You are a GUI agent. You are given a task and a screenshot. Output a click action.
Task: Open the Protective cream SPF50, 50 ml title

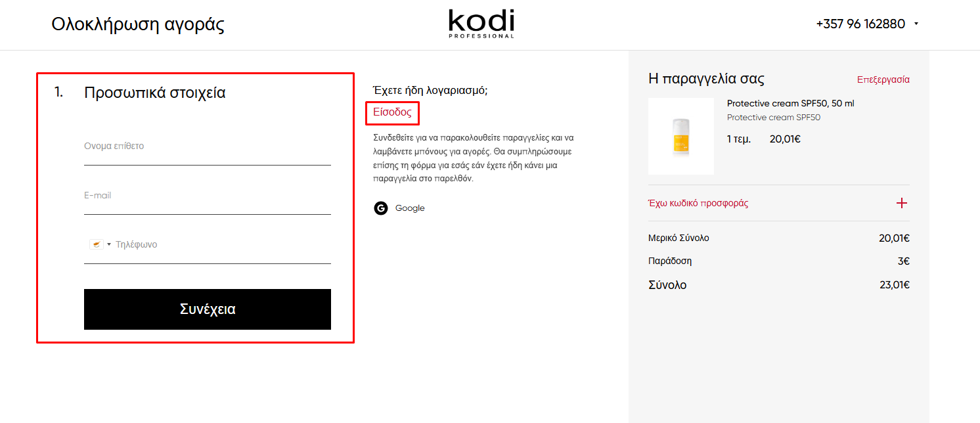(x=790, y=103)
